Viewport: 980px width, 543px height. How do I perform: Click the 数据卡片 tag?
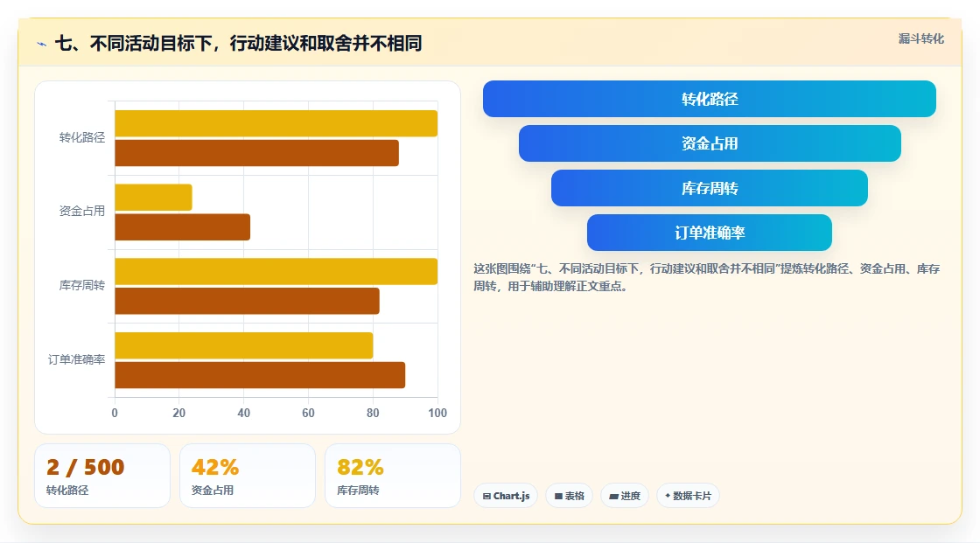(x=688, y=496)
